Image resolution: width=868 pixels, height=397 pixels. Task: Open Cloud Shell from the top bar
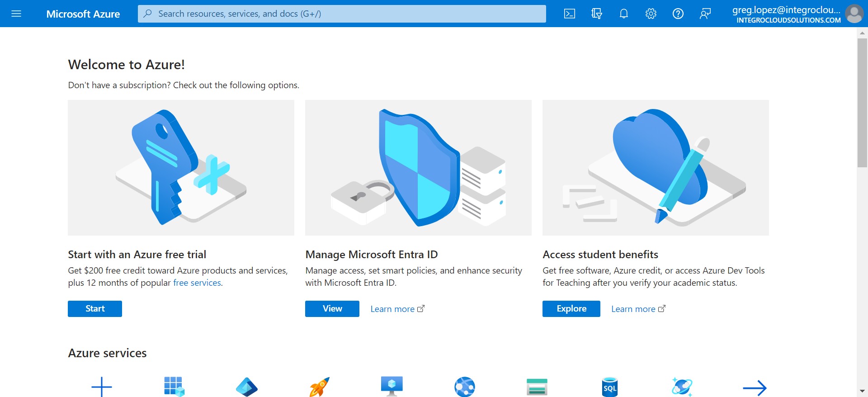pos(570,14)
